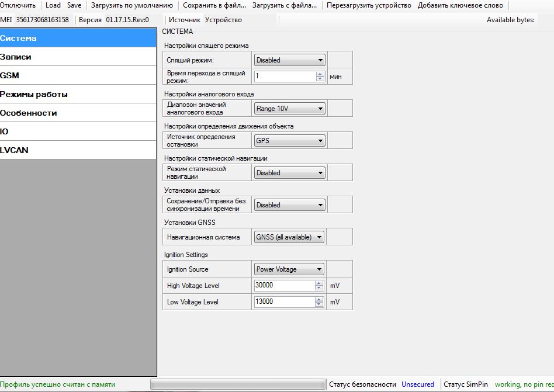The image size is (554, 392).
Task: Click Save in the toolbar
Action: (x=74, y=5)
